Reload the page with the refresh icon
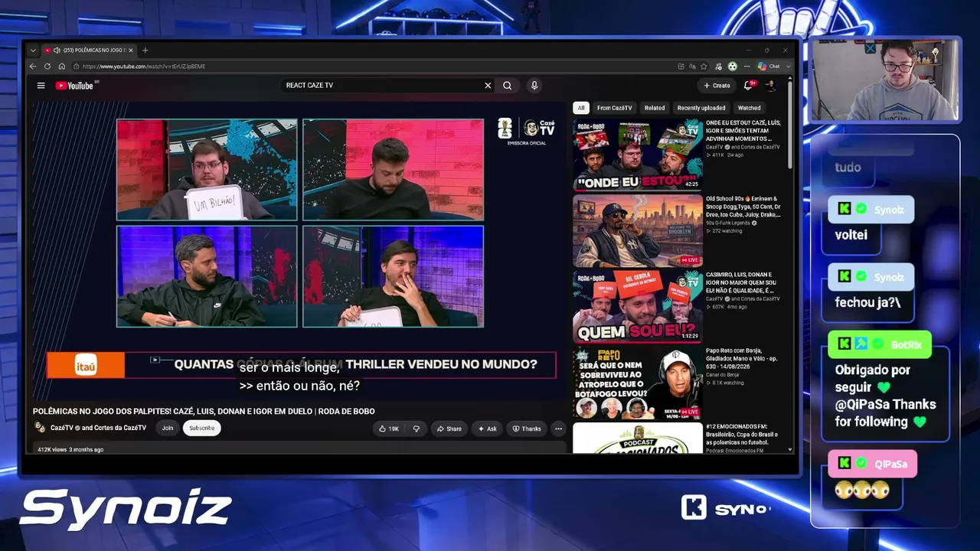Image resolution: width=980 pixels, height=551 pixels. click(x=47, y=67)
